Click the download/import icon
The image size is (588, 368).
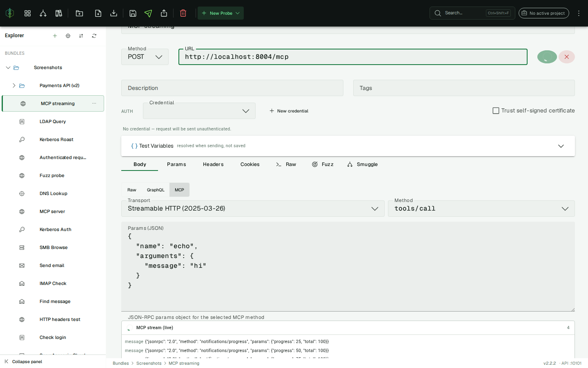tap(114, 13)
